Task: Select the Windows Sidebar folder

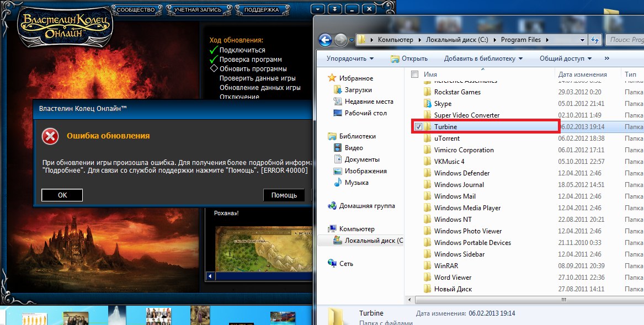Action: [x=459, y=254]
